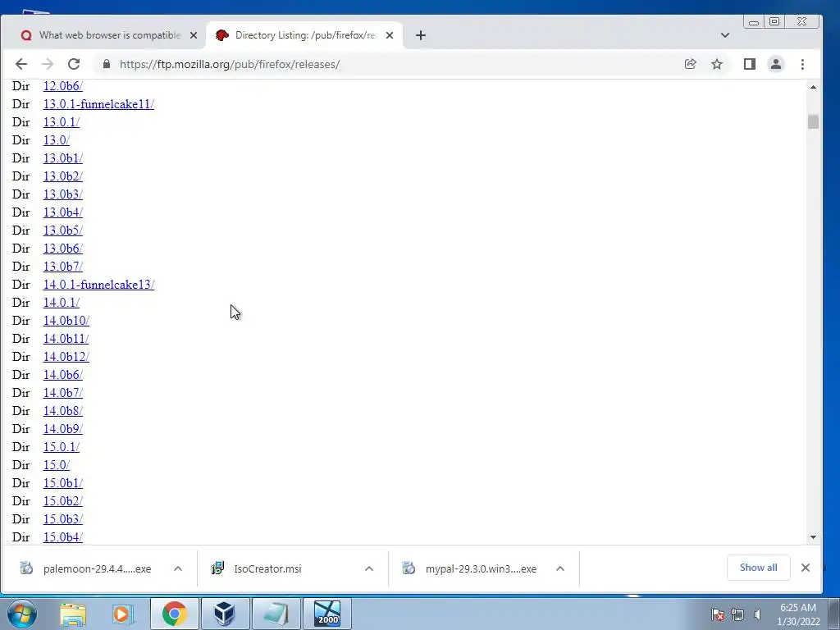This screenshot has width=840, height=630.
Task: Open the 14.0.1/ directory link
Action: 61,302
